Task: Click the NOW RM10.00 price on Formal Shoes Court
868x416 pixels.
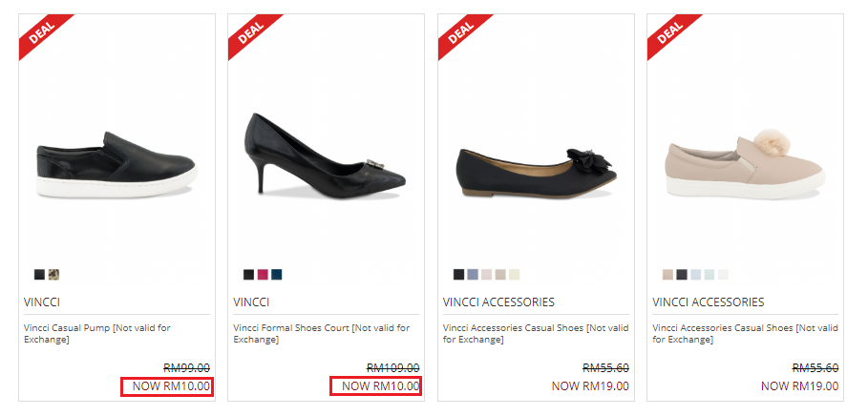Action: click(376, 386)
